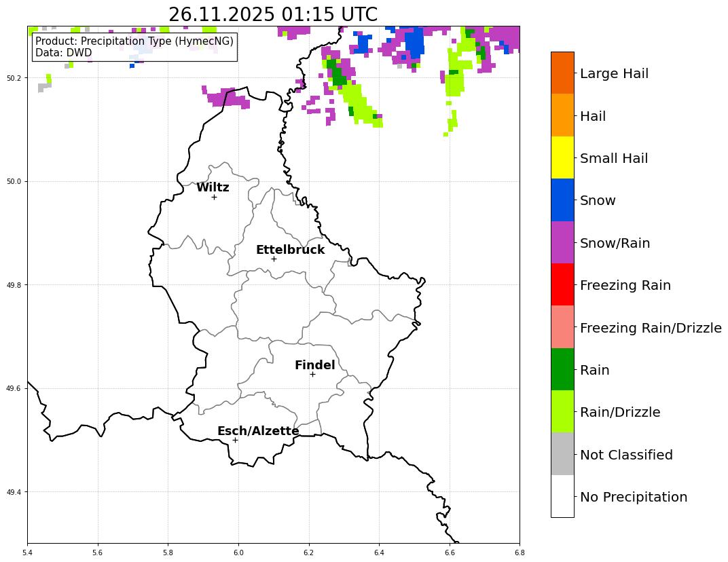Click the Esch/Alzette station cross marker
728x562 pixels.
pyautogui.click(x=235, y=440)
